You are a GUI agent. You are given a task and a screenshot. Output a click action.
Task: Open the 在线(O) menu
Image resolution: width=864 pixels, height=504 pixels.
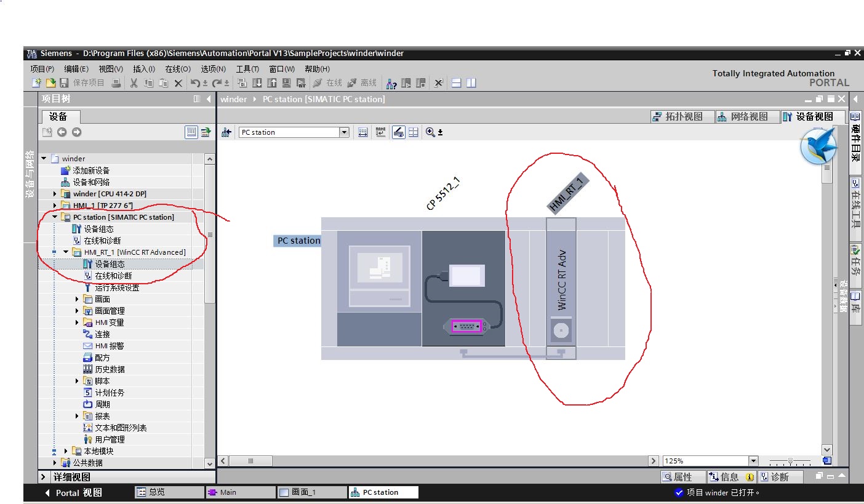pyautogui.click(x=178, y=69)
